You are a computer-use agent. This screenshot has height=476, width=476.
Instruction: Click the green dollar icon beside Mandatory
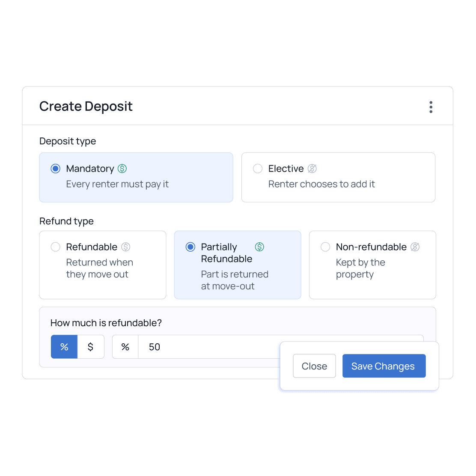pos(122,169)
